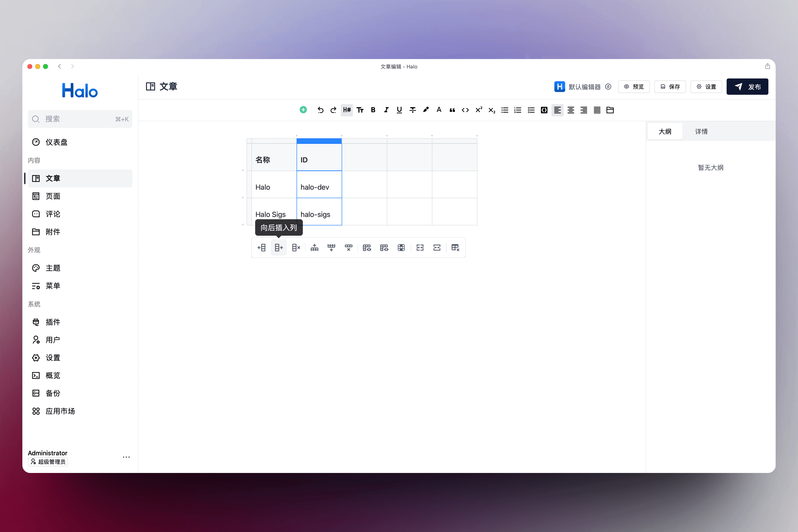Insert a task checklist
This screenshot has width=798, height=532.
point(531,110)
